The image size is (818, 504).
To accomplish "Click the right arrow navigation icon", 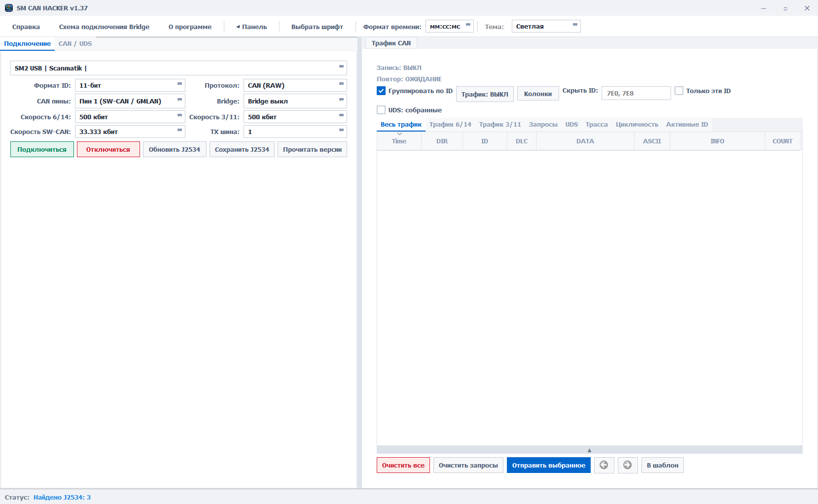I will (x=627, y=465).
